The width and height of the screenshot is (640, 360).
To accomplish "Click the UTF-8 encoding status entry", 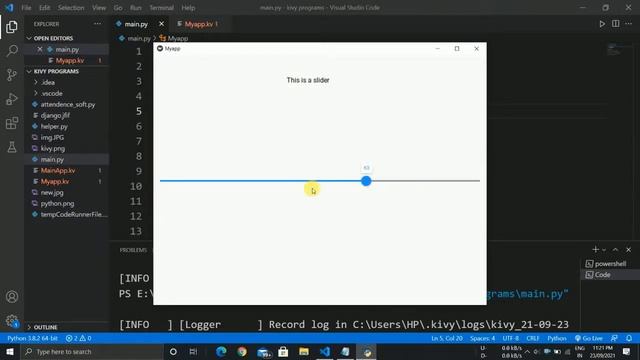I will click(x=511, y=338).
